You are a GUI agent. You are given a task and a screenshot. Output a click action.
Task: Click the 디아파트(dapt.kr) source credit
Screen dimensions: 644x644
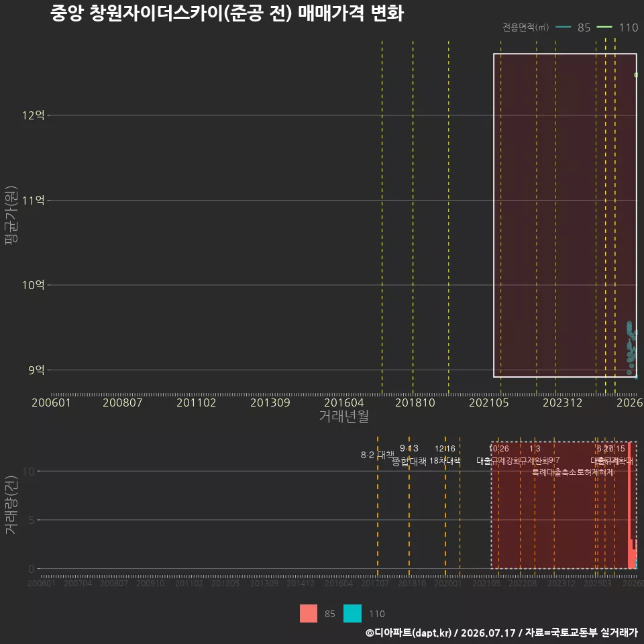tap(409, 633)
